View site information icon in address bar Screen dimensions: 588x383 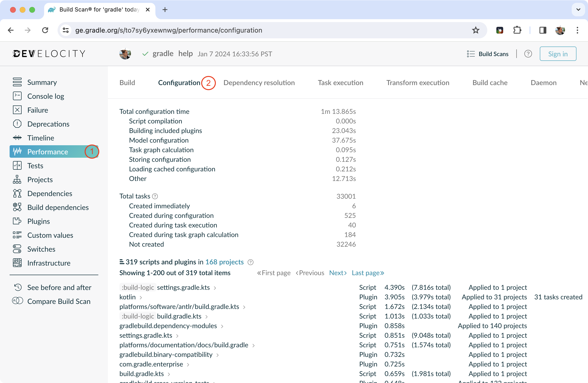click(x=66, y=30)
